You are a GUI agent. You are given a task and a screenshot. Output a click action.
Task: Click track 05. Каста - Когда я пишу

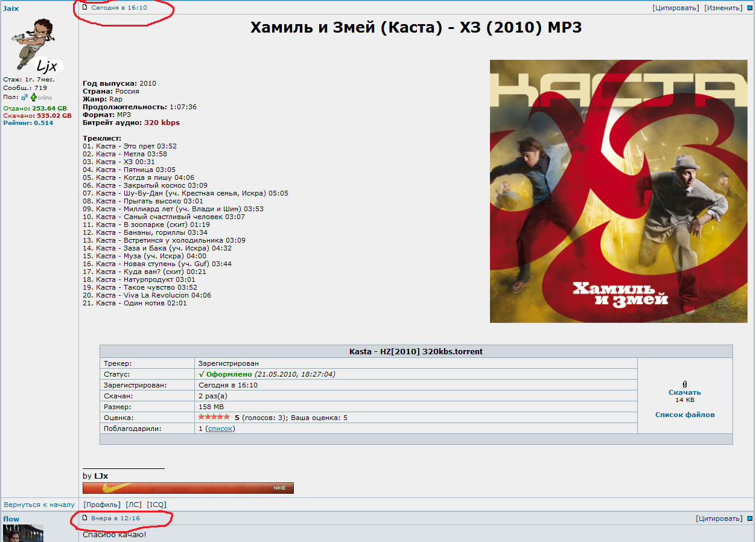pyautogui.click(x=138, y=177)
